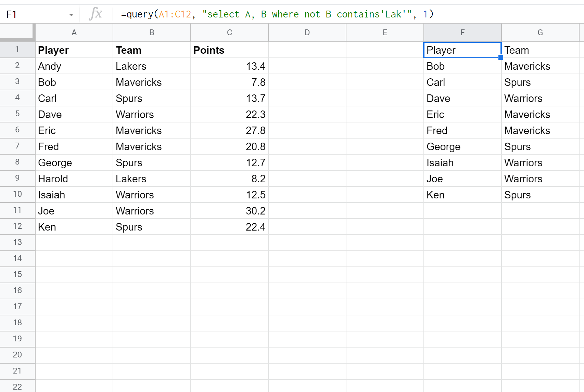Screen dimensions: 584x392
Task: Select the Team cell in column G
Action: point(540,50)
